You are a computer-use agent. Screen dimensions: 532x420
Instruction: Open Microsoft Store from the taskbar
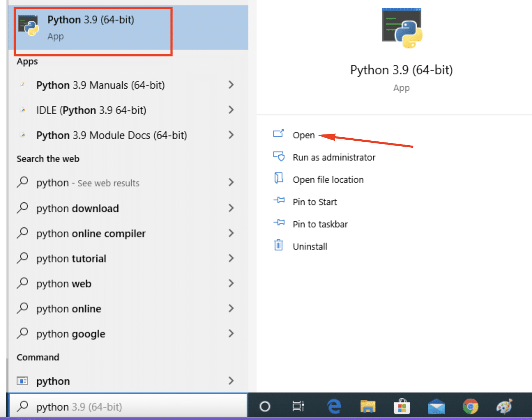click(x=402, y=406)
